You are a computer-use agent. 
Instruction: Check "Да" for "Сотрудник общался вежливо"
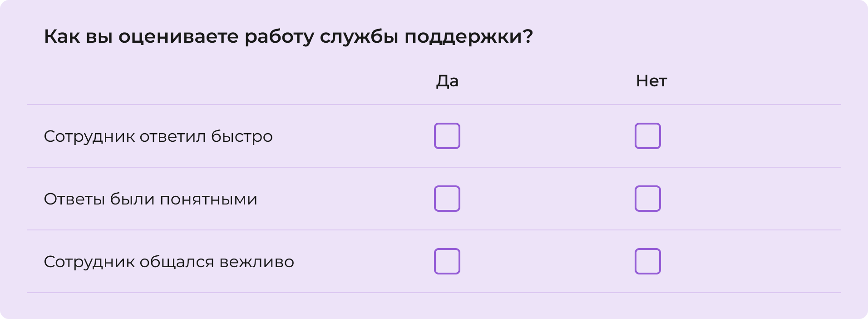click(x=447, y=261)
